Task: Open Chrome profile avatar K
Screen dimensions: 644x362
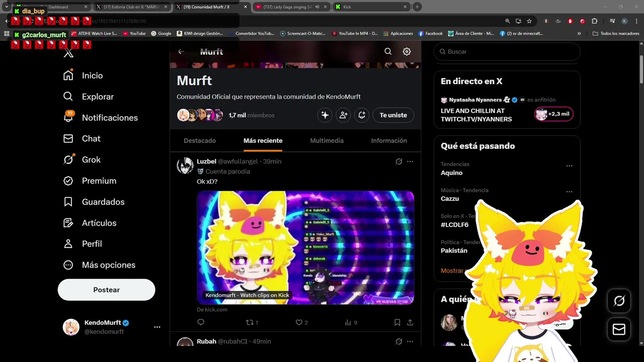Action: pyautogui.click(x=624, y=21)
